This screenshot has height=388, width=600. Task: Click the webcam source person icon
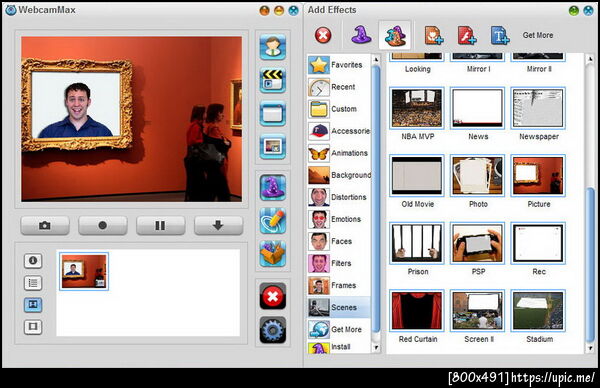click(x=272, y=47)
